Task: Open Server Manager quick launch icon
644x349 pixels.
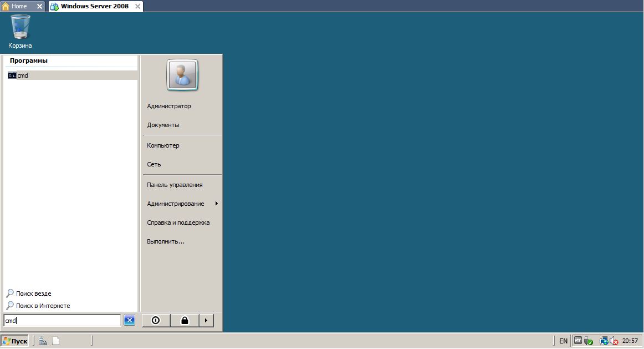Action: tap(43, 341)
